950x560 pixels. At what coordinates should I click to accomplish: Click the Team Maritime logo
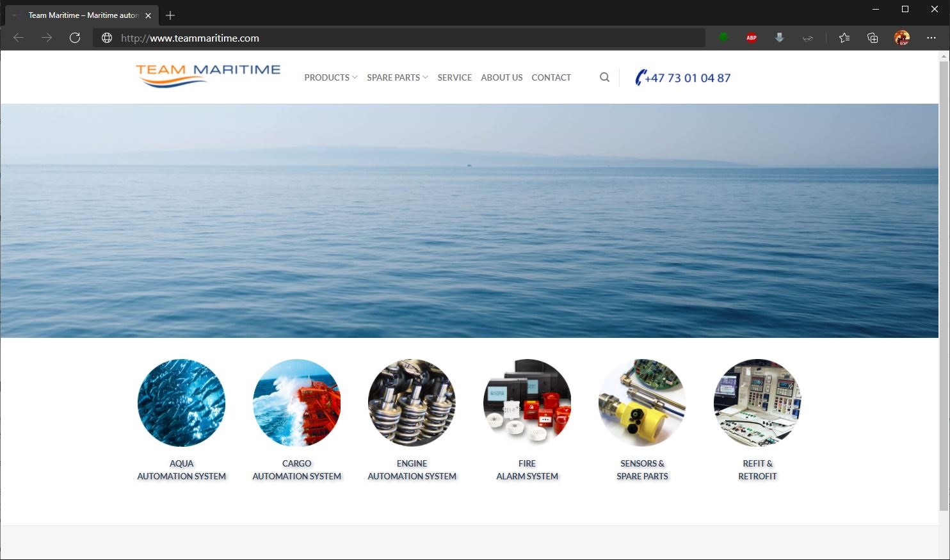pos(208,76)
